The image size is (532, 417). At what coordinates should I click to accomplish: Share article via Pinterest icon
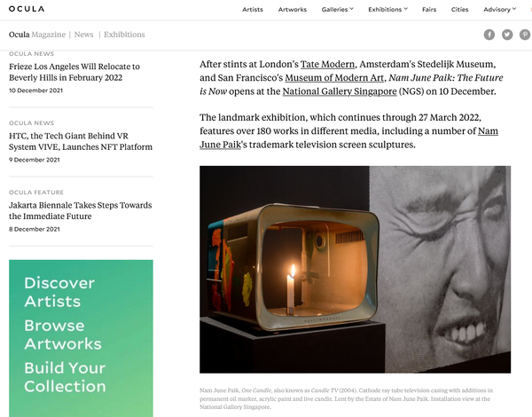(525, 35)
